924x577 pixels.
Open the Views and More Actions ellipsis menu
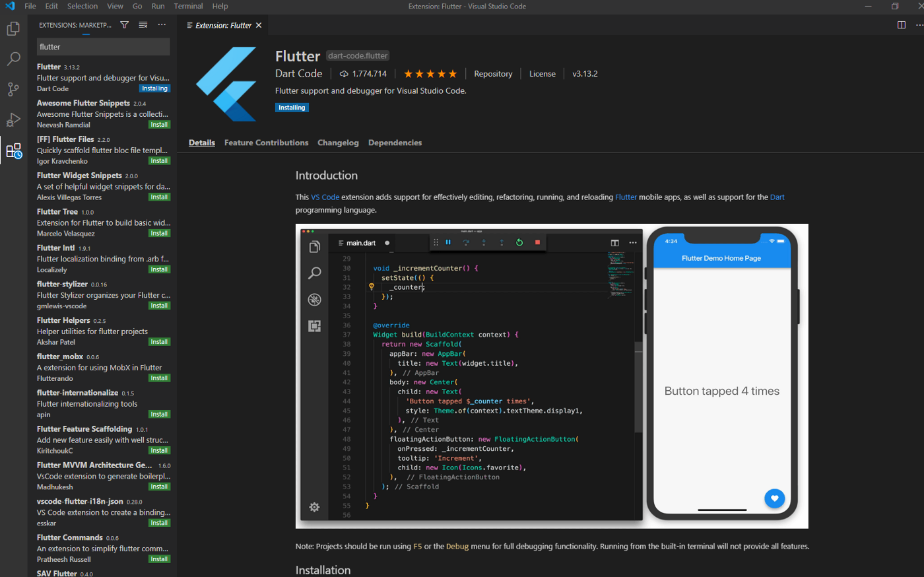pos(162,25)
